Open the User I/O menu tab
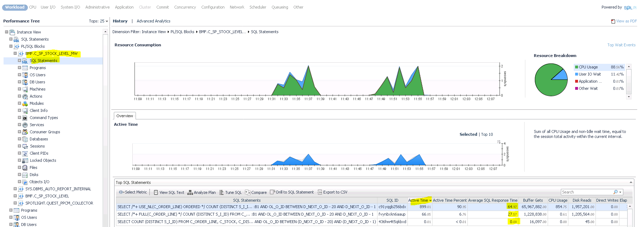Viewport: 644px width, 227px height. click(x=48, y=7)
